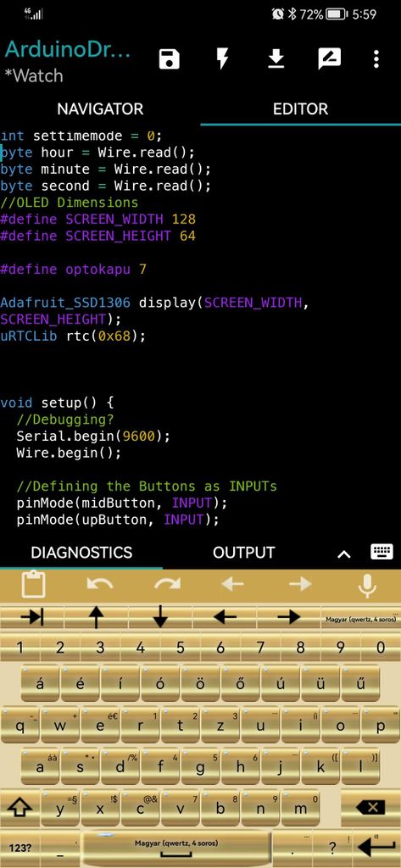Tap the microphone voice input icon

[367, 586]
